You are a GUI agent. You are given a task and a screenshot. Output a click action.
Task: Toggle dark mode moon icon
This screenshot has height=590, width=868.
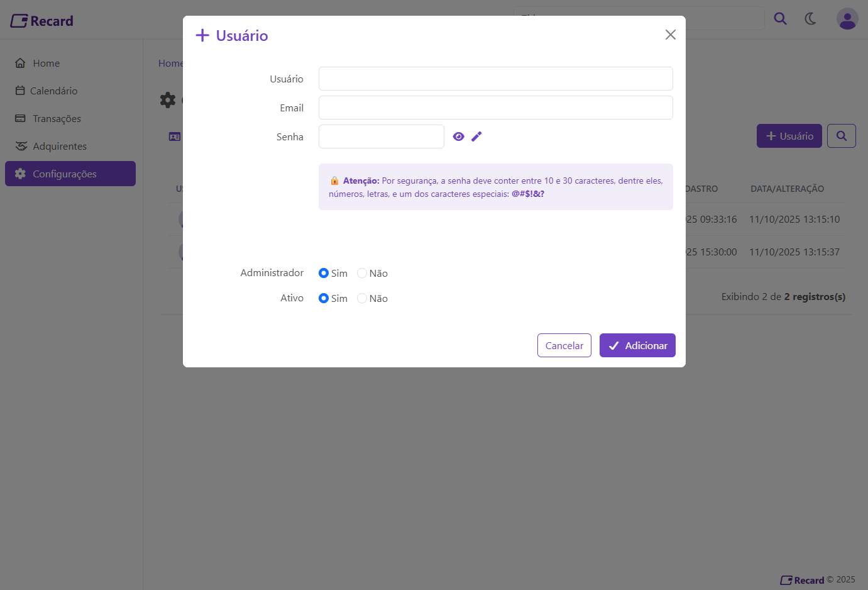[x=811, y=19]
